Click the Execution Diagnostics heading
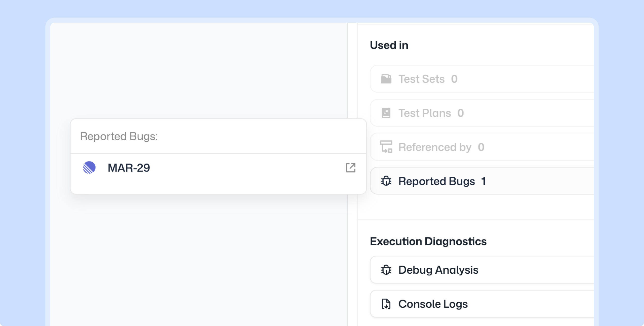644x326 pixels. pyautogui.click(x=428, y=241)
